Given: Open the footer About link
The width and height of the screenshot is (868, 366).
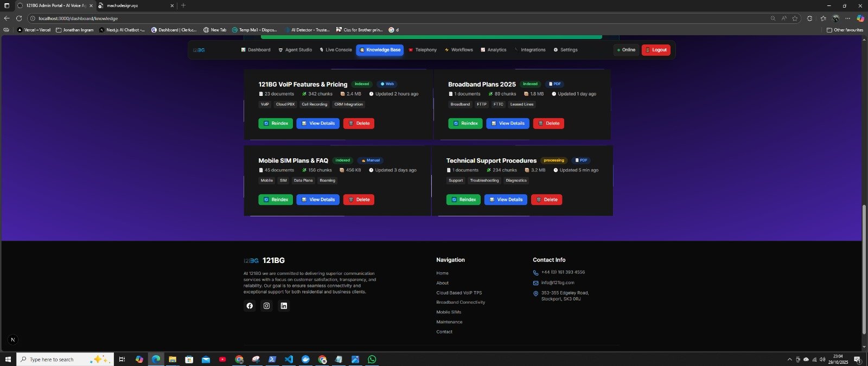Looking at the screenshot, I should [442, 283].
